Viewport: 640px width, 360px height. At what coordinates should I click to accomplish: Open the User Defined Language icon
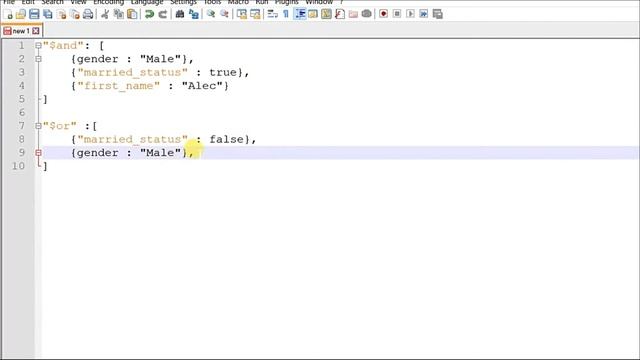pos(313,14)
